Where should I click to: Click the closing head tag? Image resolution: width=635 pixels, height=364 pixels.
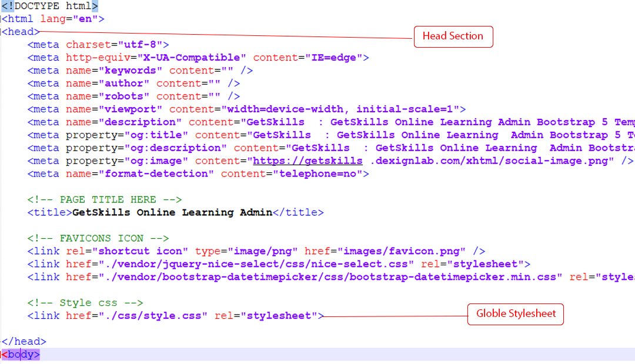[24, 342]
